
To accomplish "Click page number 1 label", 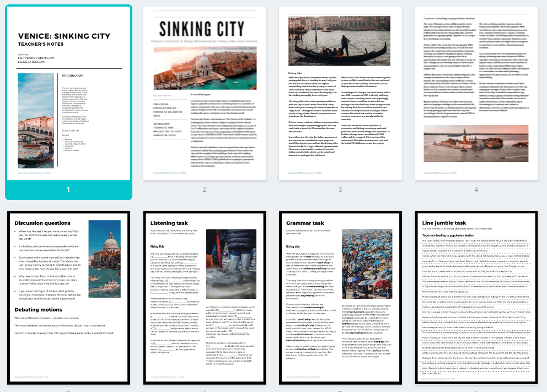I will pyautogui.click(x=68, y=189).
